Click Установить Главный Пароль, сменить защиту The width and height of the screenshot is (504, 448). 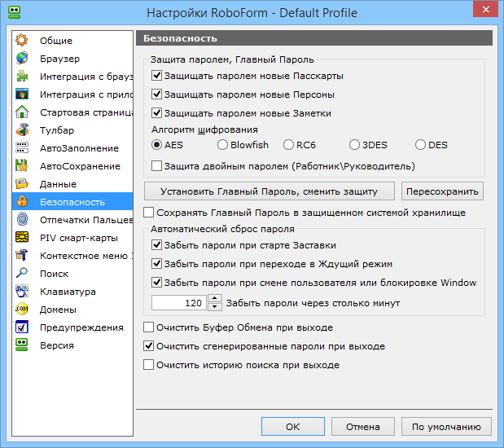(x=270, y=191)
